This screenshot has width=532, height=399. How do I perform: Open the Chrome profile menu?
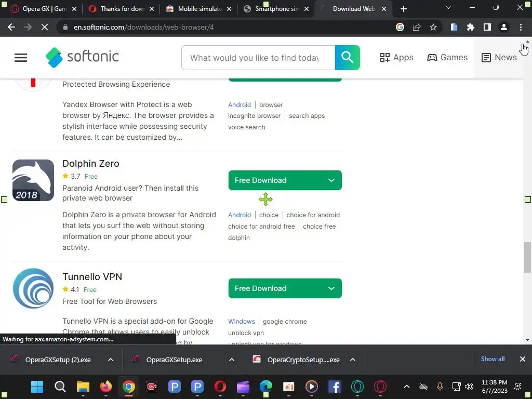pyautogui.click(x=504, y=27)
